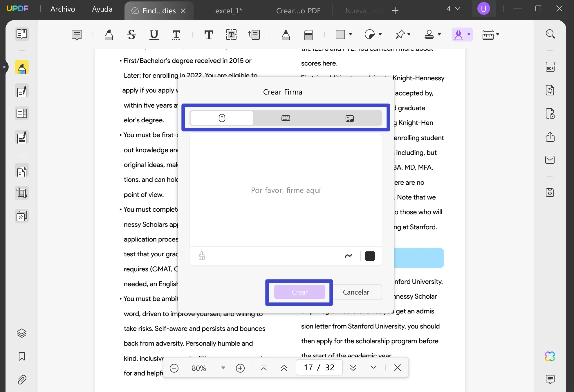Open the Ayuda menu
The width and height of the screenshot is (574, 392).
point(102,9)
